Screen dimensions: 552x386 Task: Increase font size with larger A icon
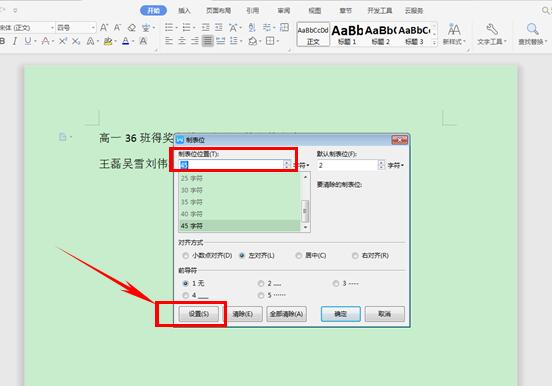click(x=104, y=27)
